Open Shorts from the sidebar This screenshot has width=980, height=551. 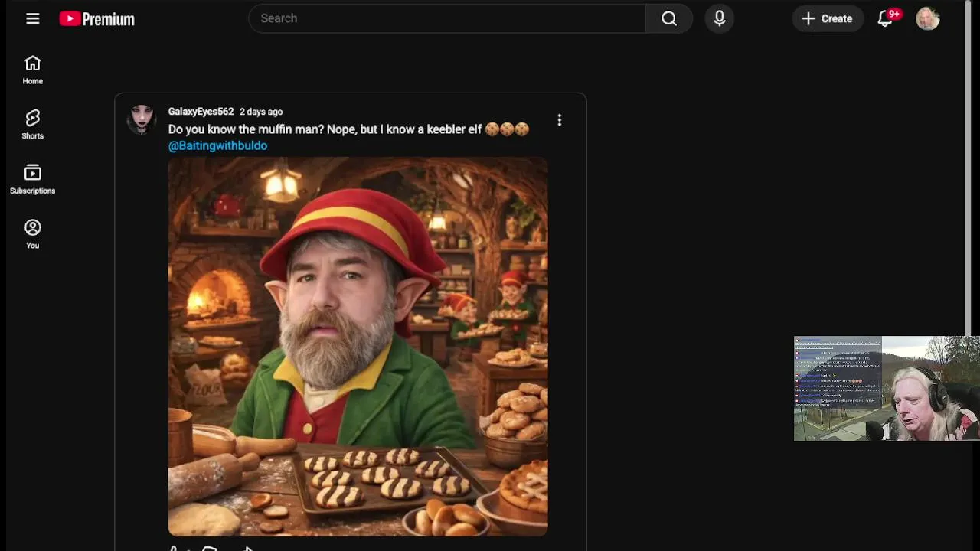click(32, 124)
